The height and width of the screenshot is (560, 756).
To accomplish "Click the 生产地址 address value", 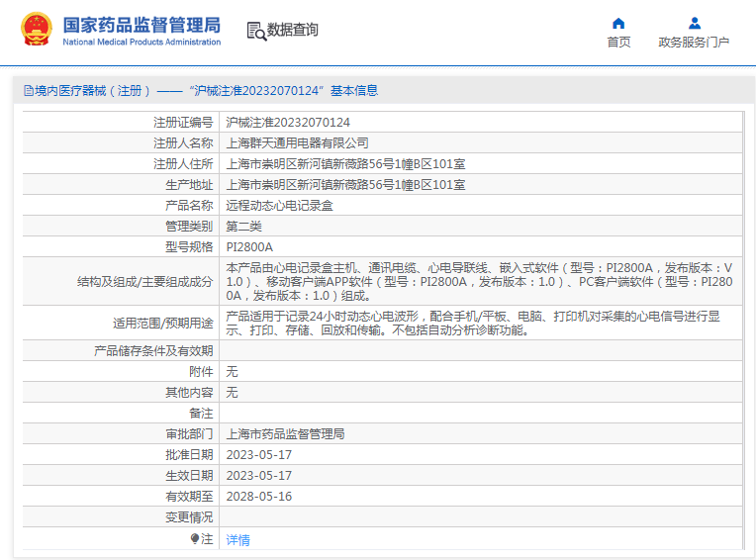I will point(345,185).
